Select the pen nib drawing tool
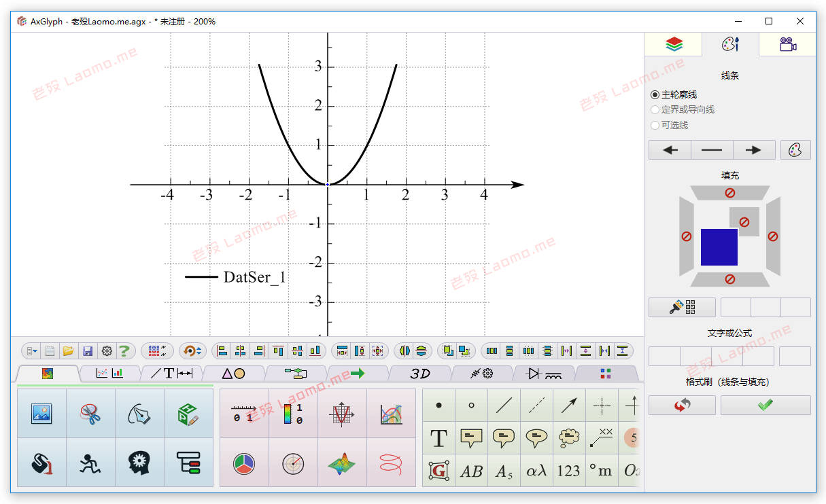Screen dimensions: 826x504 (x=139, y=413)
